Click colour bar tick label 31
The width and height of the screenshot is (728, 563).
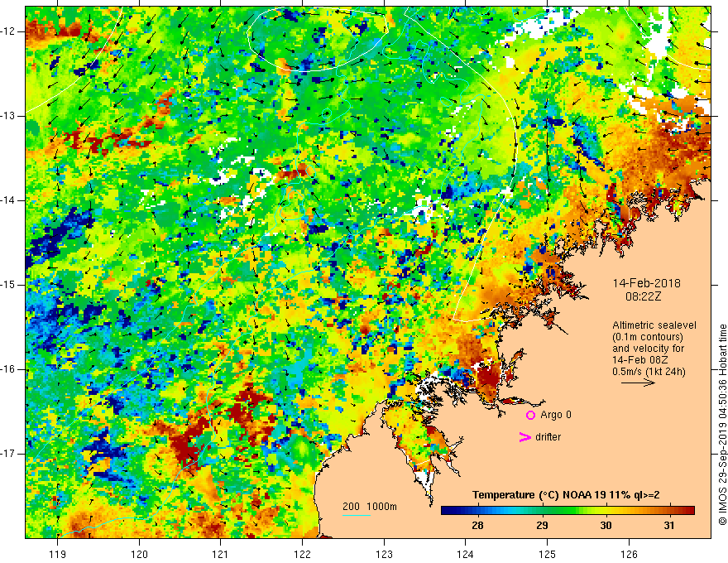click(668, 526)
